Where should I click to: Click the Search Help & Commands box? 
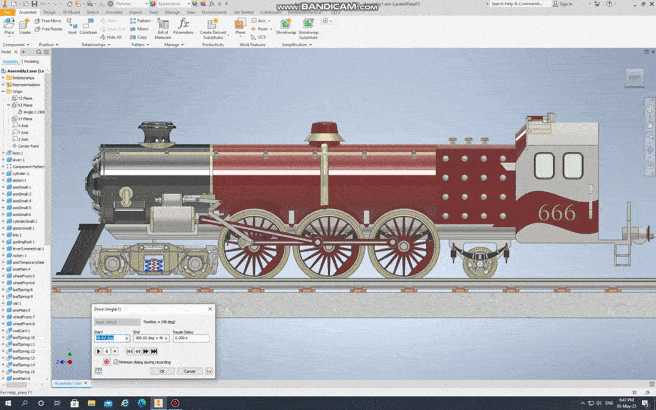(518, 4)
